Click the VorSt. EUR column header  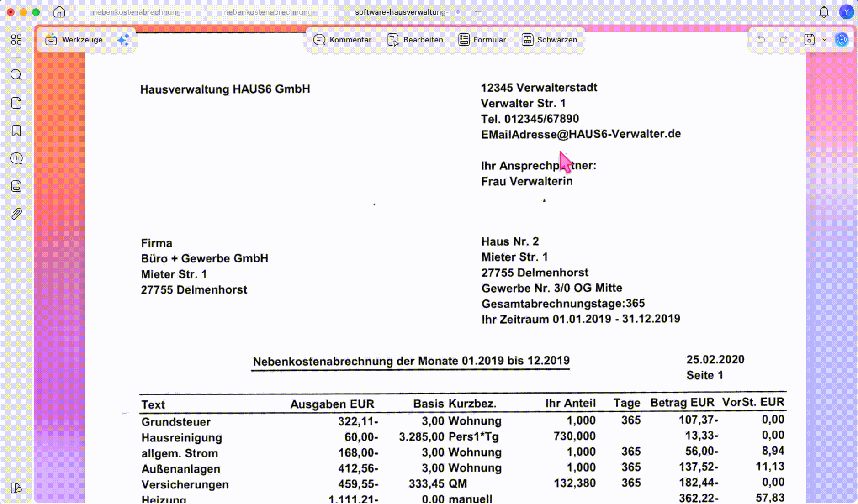point(753,402)
